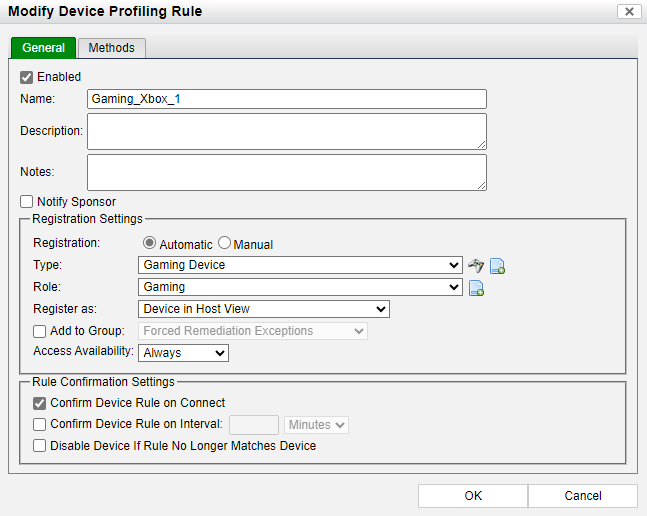
Task: Close the Modify Device Profiling Rule dialog
Action: 629,11
